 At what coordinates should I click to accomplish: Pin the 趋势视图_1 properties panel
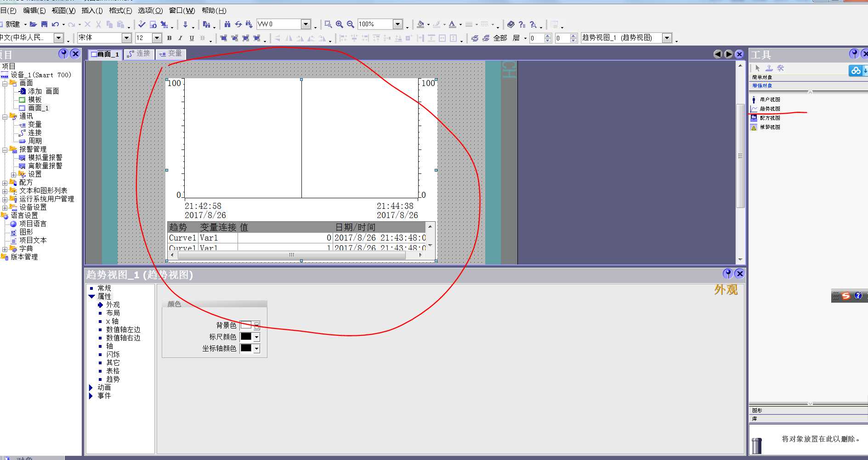727,274
